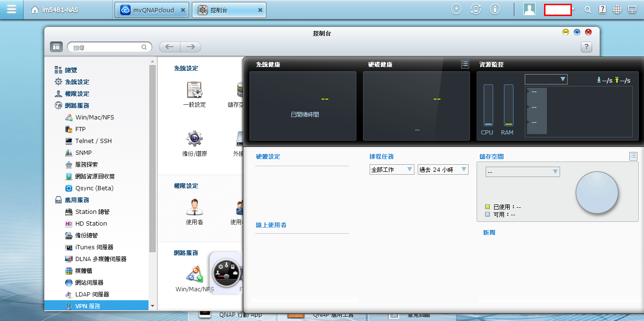Select VPN 服務 in the sidebar

point(88,306)
